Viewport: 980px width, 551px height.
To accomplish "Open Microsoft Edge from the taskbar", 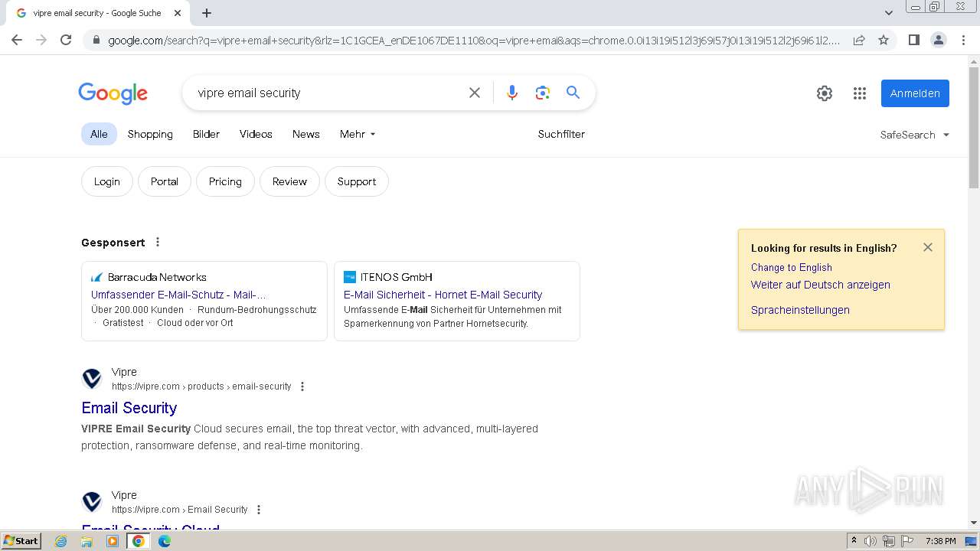I will pos(165,541).
